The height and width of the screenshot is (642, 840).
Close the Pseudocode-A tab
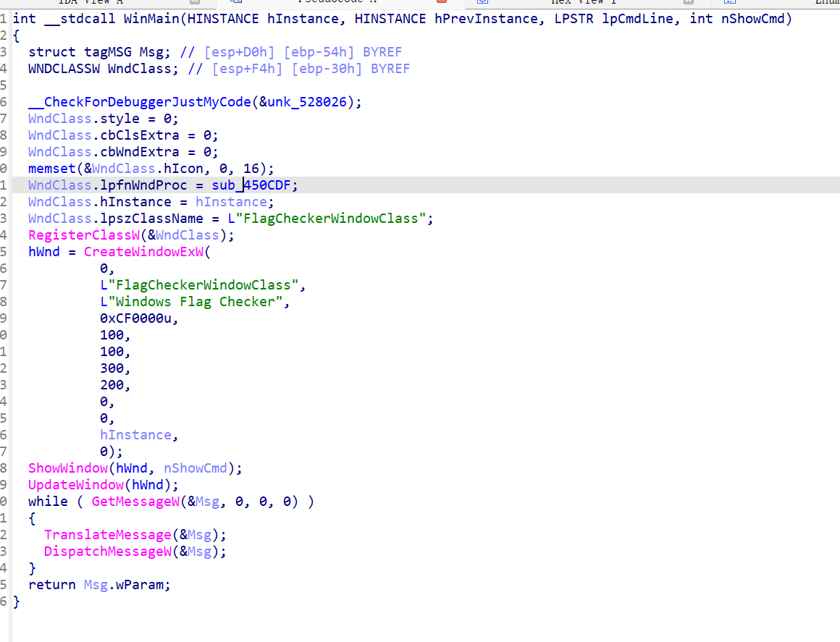(442, 3)
